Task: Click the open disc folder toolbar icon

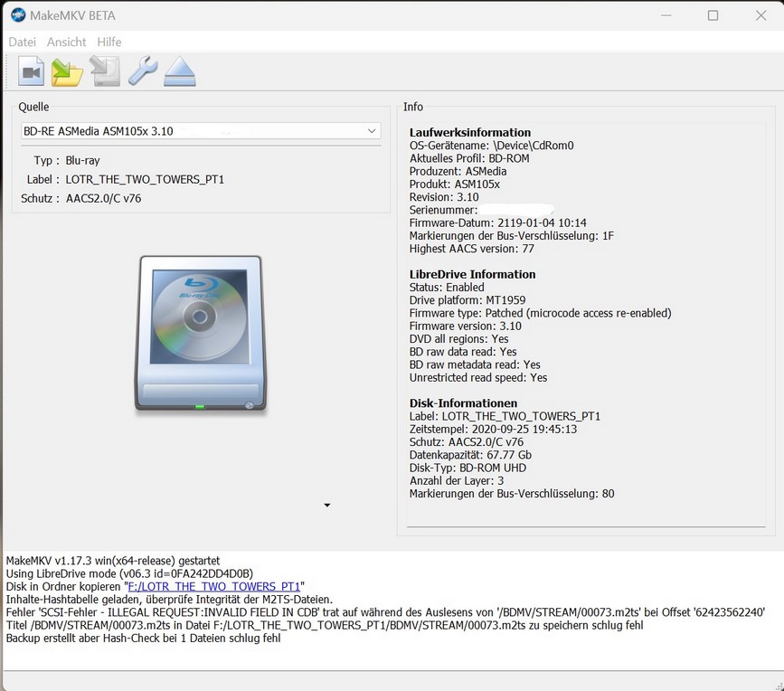Action: (68, 71)
